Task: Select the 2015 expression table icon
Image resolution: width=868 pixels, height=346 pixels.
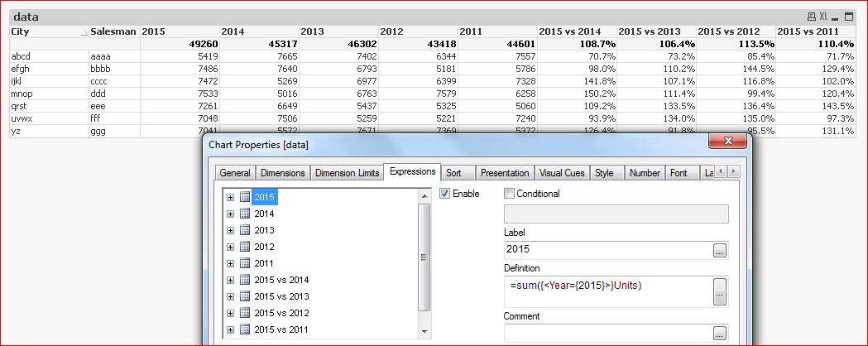Action: pyautogui.click(x=245, y=197)
